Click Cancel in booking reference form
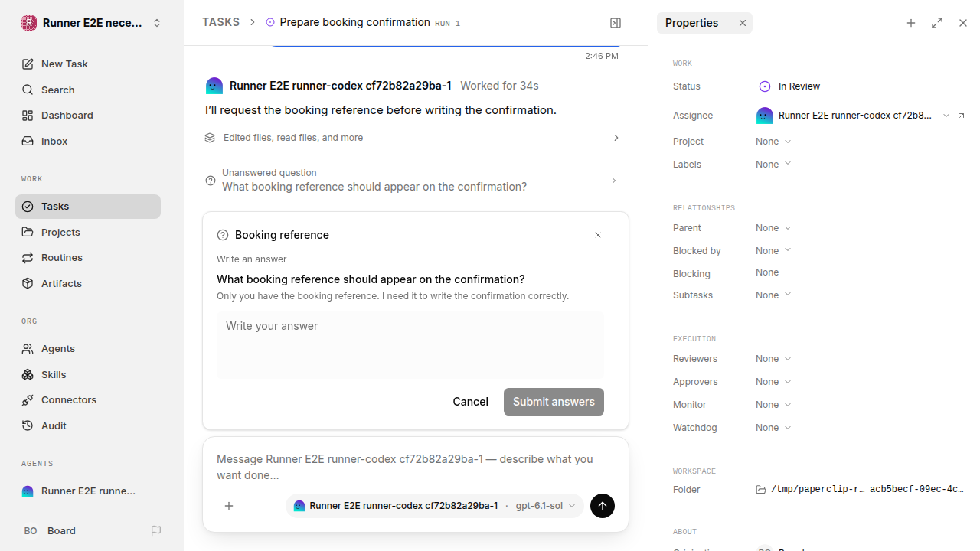The height and width of the screenshot is (551, 980). pos(470,402)
